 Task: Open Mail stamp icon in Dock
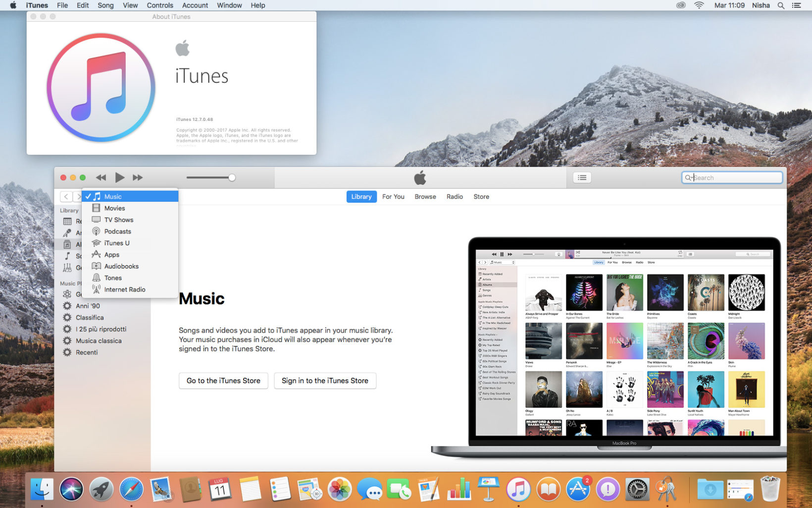click(161, 490)
